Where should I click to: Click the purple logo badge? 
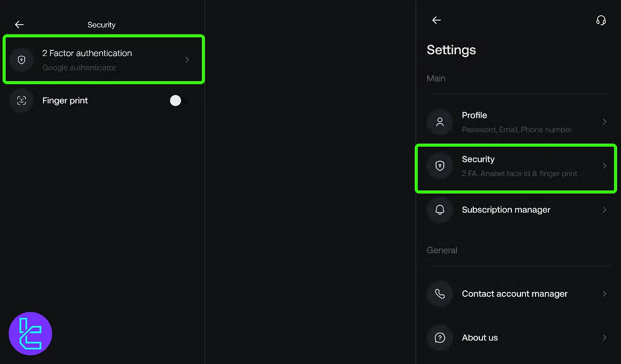point(30,334)
